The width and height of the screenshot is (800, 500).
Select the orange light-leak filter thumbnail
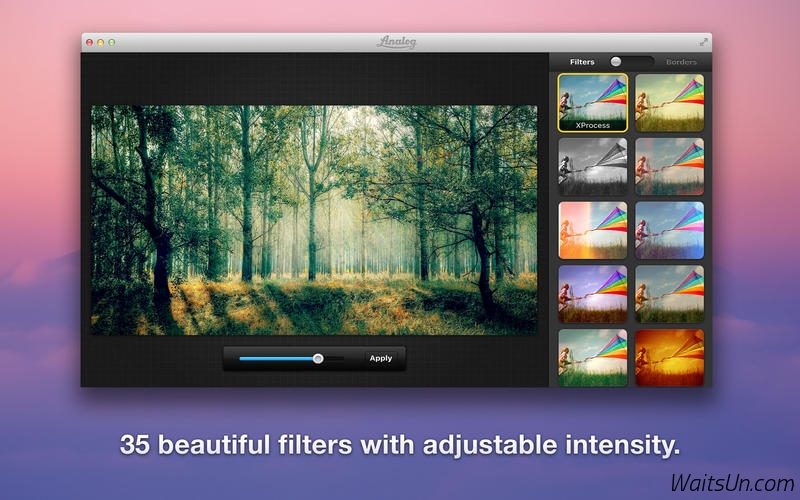[x=592, y=230]
